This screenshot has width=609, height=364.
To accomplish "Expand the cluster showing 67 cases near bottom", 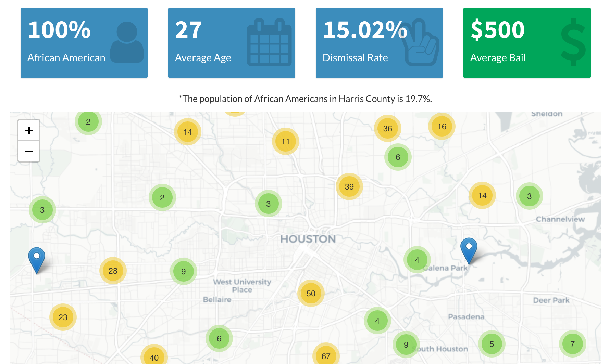I will point(325,356).
